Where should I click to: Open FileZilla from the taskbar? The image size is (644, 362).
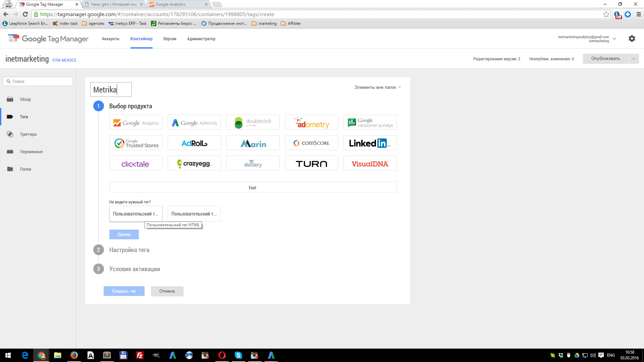[140, 355]
